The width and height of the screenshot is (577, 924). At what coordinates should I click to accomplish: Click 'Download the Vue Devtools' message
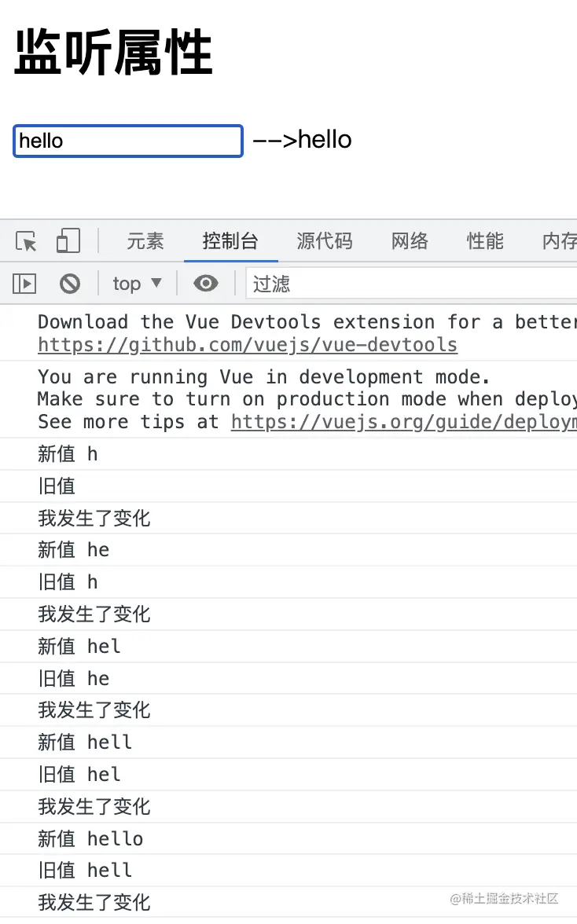click(307, 322)
